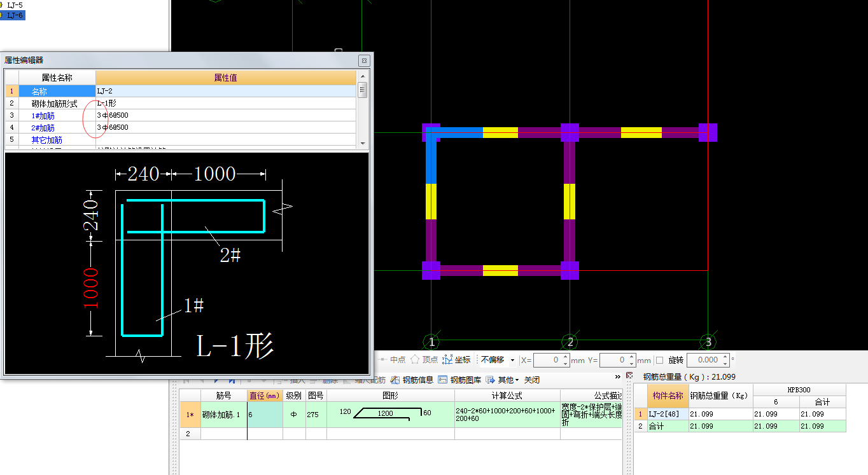Click the rebar shape sketch with 1200
The image size is (868, 475).
pos(391,415)
